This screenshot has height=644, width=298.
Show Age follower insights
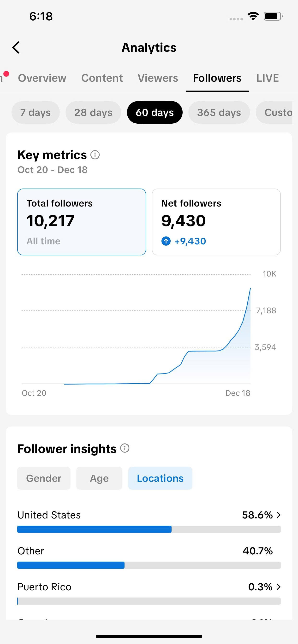coord(99,478)
